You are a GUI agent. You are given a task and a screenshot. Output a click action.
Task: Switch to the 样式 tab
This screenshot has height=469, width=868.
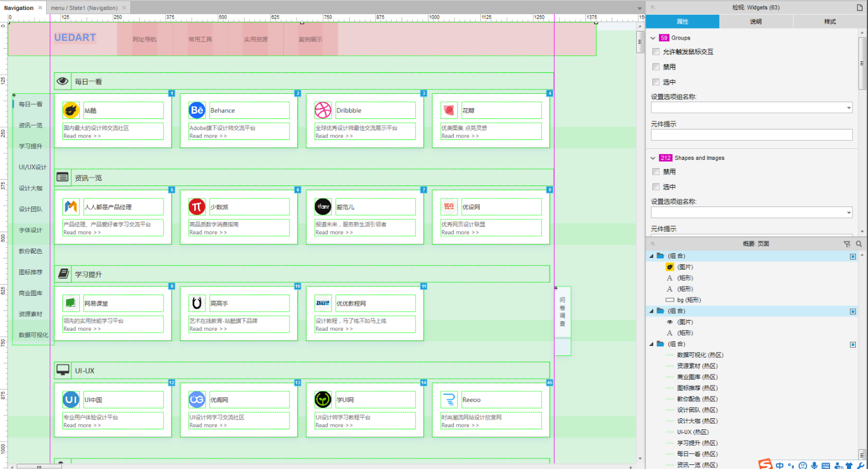click(829, 22)
